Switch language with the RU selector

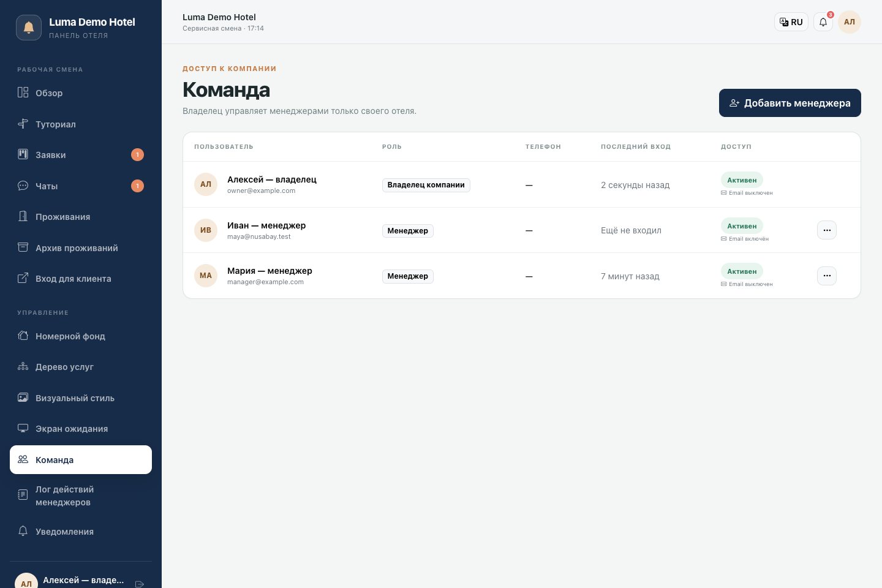(791, 22)
